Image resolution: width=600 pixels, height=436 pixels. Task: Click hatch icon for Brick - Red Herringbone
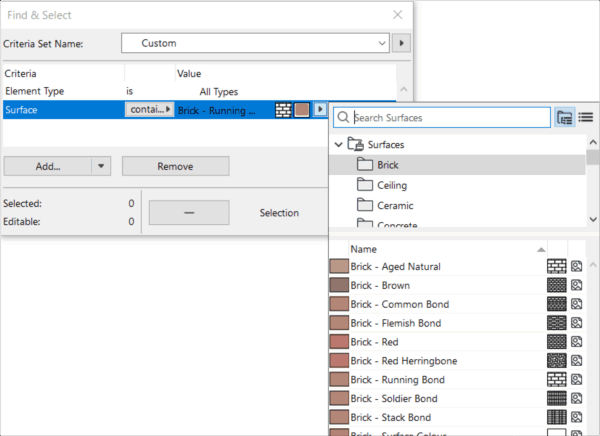pyautogui.click(x=556, y=361)
